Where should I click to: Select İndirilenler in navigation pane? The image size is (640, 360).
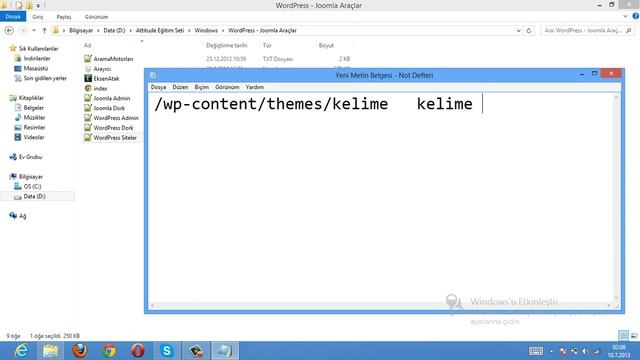37,58
